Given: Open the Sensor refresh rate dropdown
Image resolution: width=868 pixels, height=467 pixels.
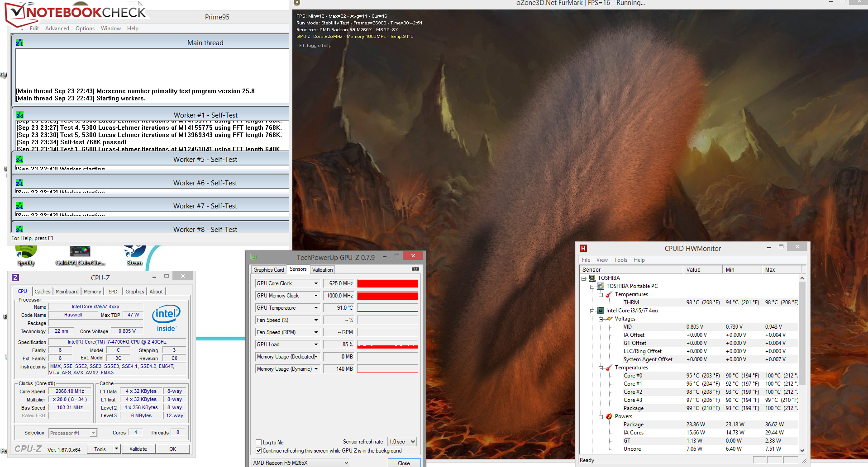Looking at the screenshot, I should coord(402,442).
